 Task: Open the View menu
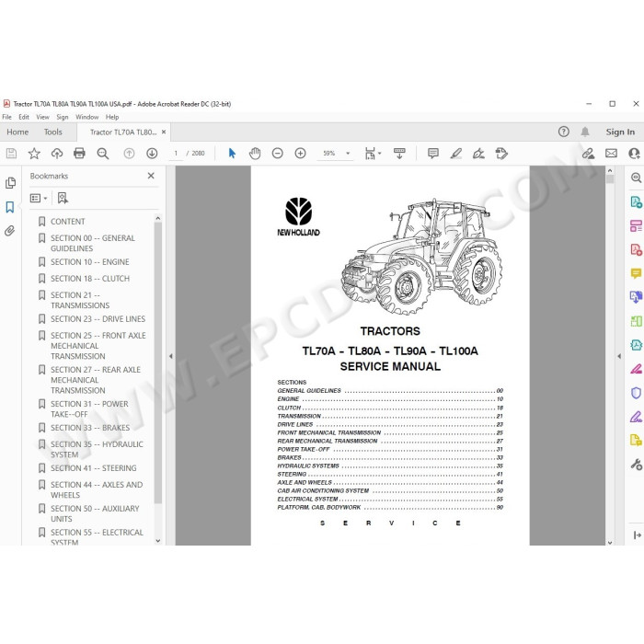[42, 117]
